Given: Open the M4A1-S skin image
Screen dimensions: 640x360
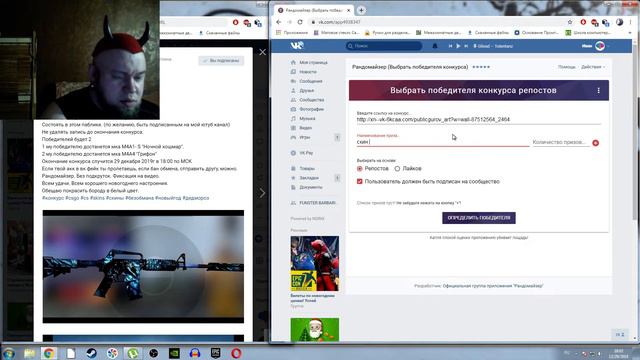Looking at the screenshot, I should tap(143, 267).
